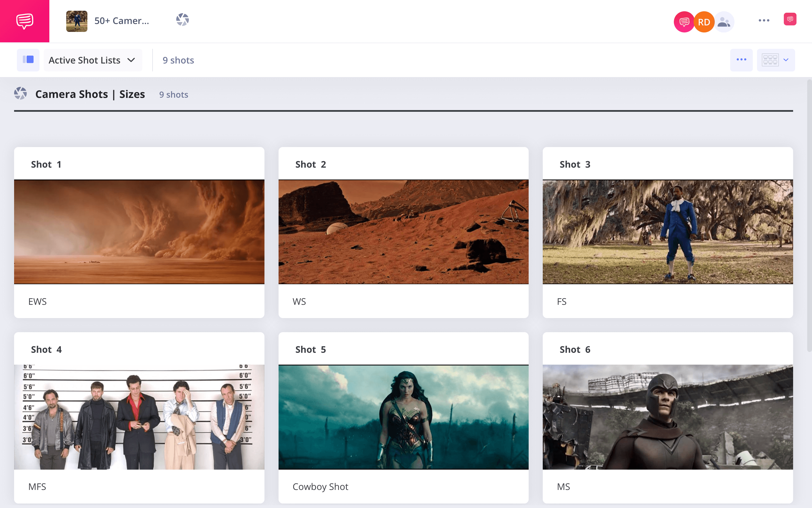Select the Shot 1 title
Viewport: 812px width, 508px height.
click(46, 164)
